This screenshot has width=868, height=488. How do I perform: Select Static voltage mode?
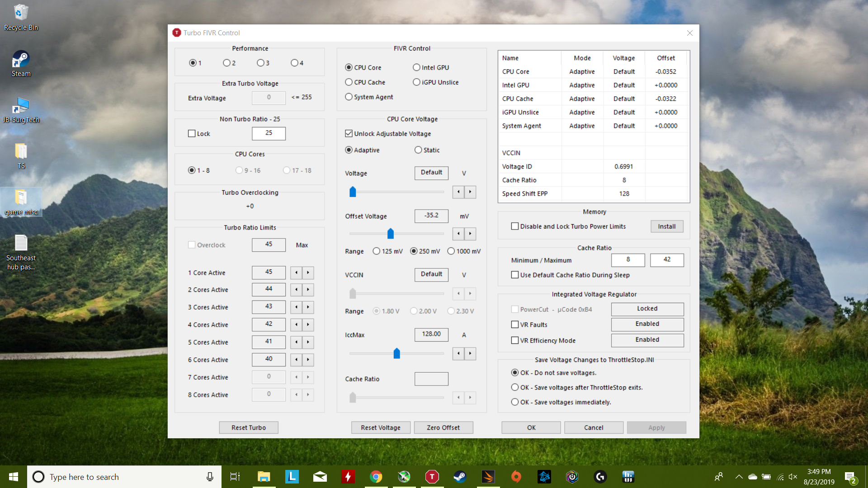pos(427,150)
